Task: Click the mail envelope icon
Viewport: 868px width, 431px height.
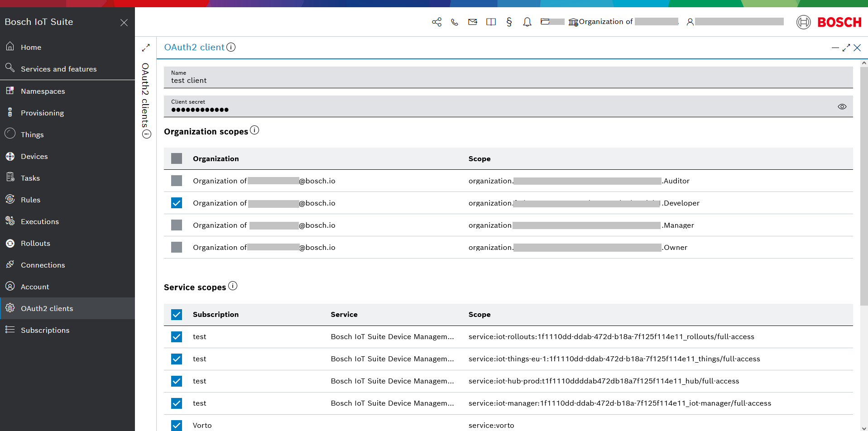Action: 473,22
